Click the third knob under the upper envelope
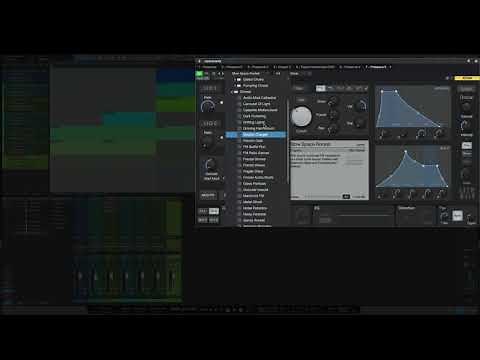The height and width of the screenshot is (360, 480). (421, 134)
